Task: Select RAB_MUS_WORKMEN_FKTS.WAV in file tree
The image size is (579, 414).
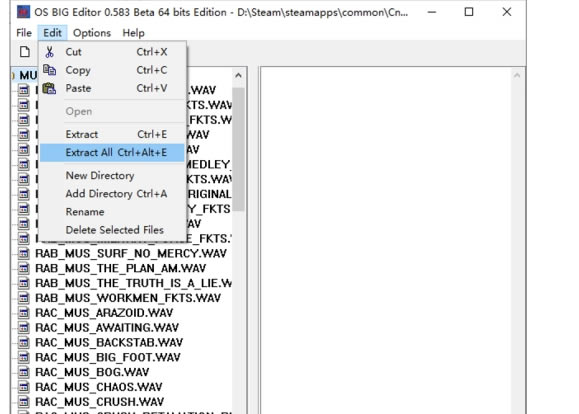Action: pyautogui.click(x=128, y=298)
